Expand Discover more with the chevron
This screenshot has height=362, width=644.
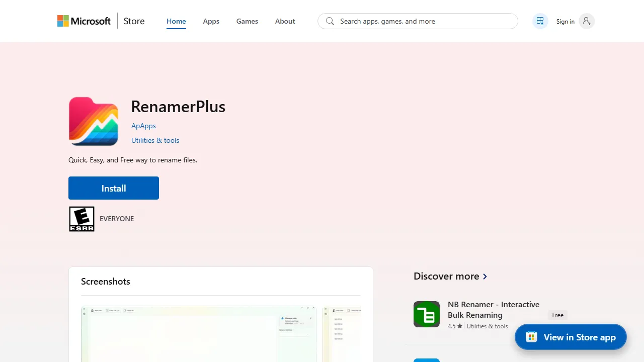click(485, 276)
